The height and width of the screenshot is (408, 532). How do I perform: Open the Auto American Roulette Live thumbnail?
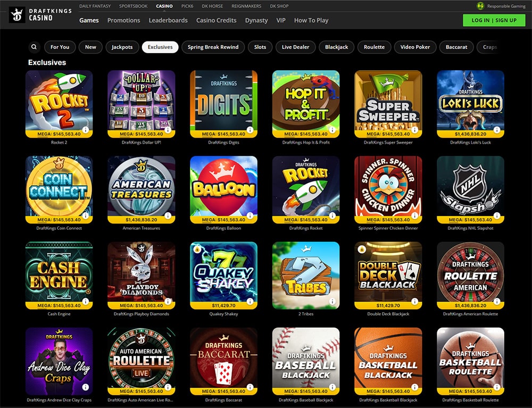pyautogui.click(x=141, y=361)
